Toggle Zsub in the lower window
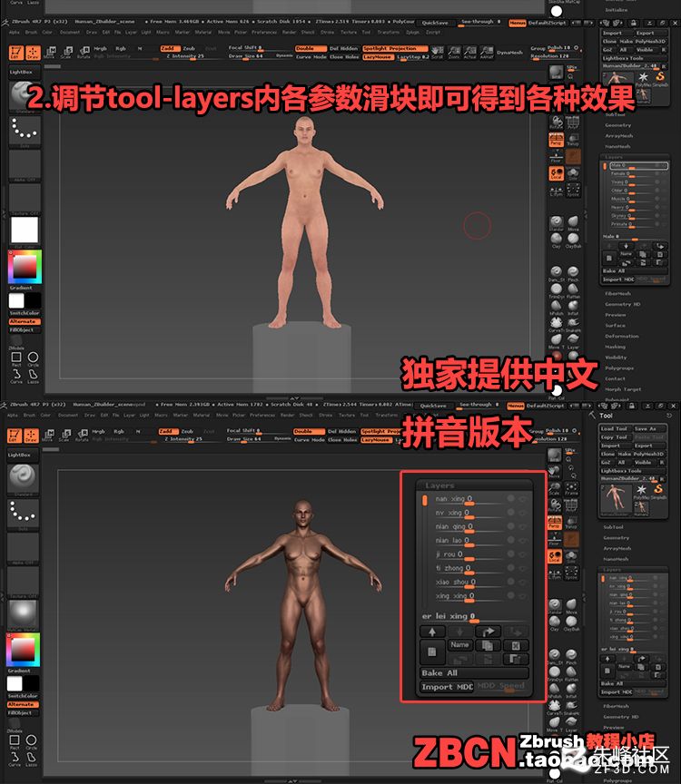Screen dimensions: 681x784 tap(187, 431)
